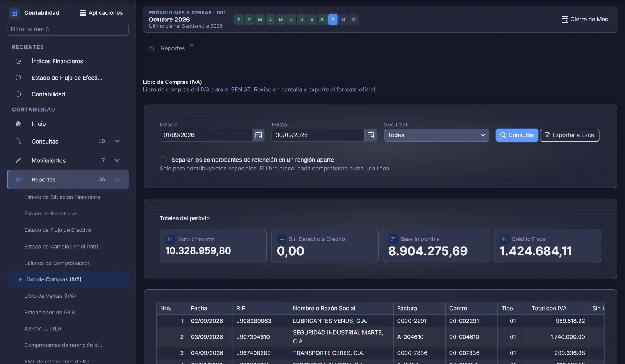Expand the Movimientos menu chevron
The image size is (625, 364).
117,160
